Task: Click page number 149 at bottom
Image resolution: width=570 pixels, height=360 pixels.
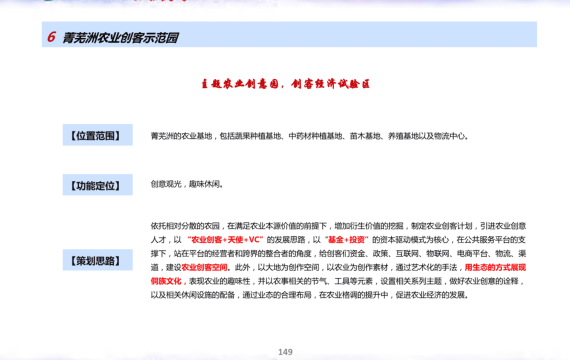Action: coord(285,352)
